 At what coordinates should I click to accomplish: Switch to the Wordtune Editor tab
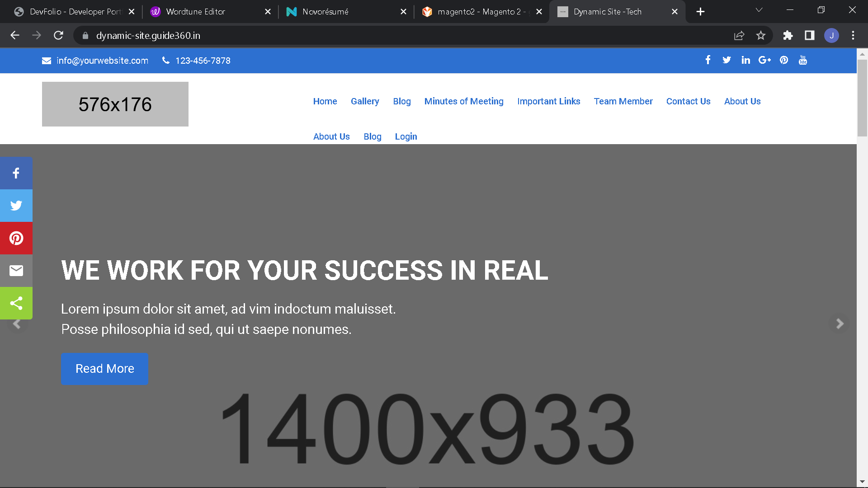196,12
